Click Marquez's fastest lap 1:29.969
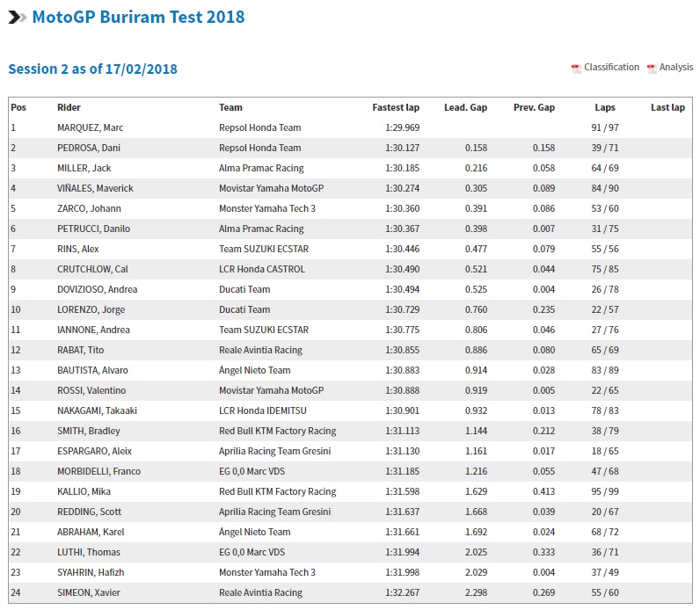 click(402, 127)
